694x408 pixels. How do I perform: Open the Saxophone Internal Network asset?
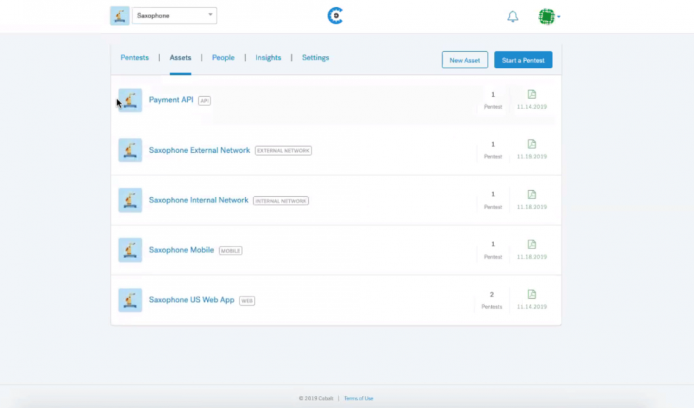tap(198, 200)
